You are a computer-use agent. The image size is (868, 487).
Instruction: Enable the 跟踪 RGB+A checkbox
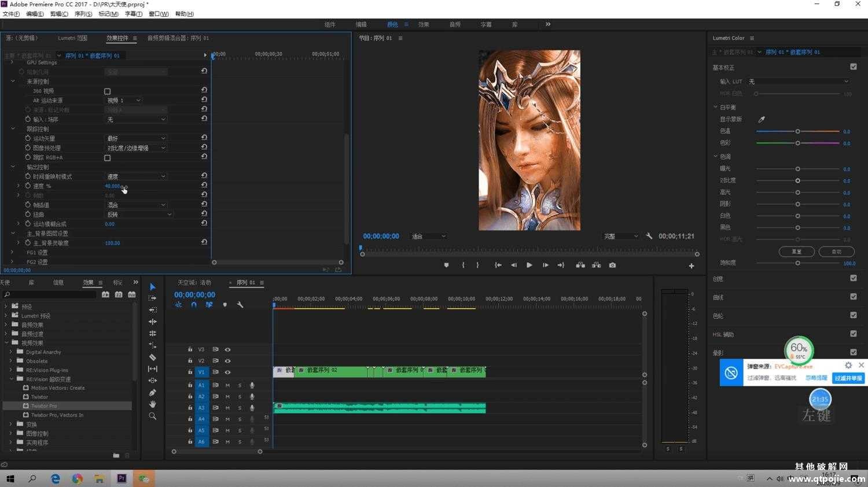pos(107,157)
